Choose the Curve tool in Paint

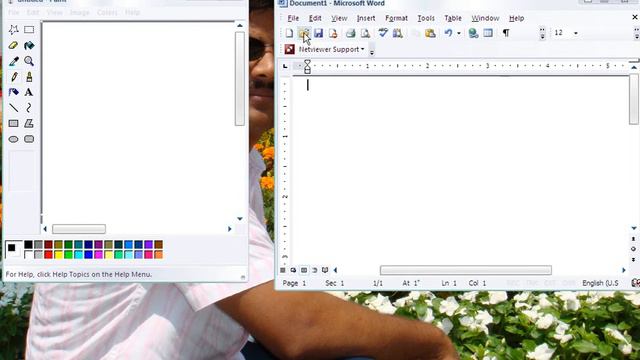pos(29,108)
